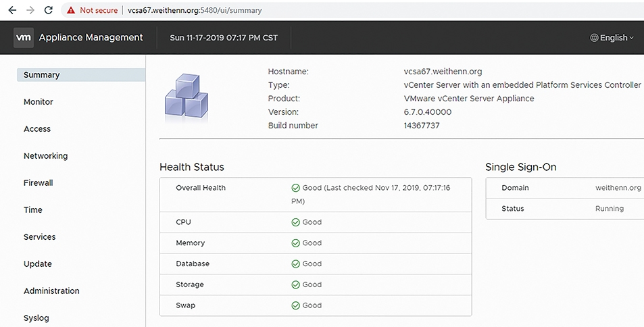Open the Services page
Screen dimensions: 644x327
point(39,237)
